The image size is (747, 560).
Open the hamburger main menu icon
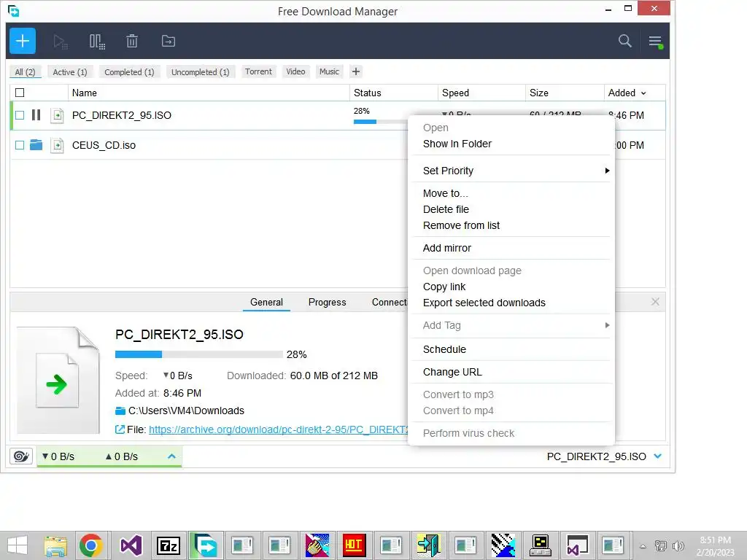point(656,42)
